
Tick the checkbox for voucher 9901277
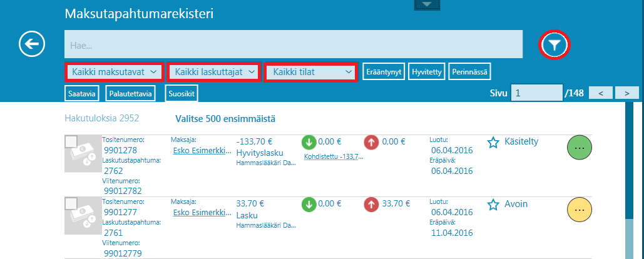coord(71,204)
